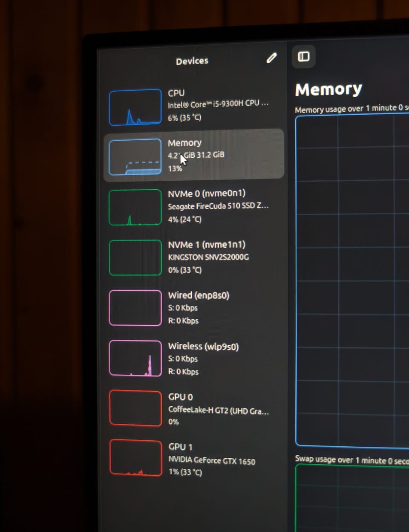Click Wired S: 0 Kbps send rate
The height and width of the screenshot is (532, 409).
tap(183, 308)
